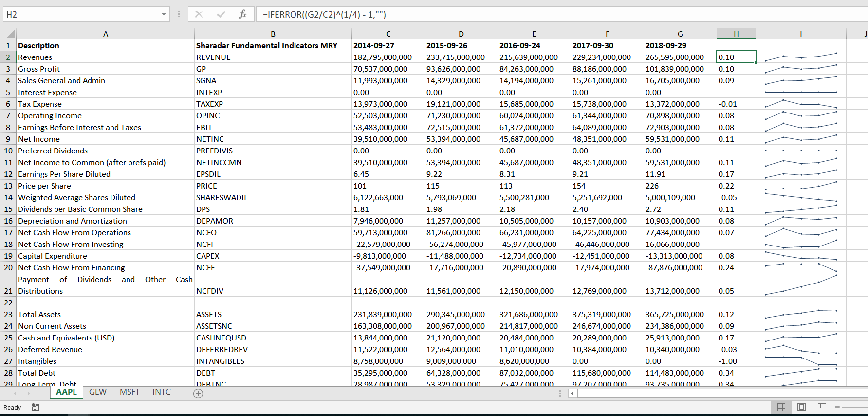Switch to the INTC sheet tab

tap(162, 392)
